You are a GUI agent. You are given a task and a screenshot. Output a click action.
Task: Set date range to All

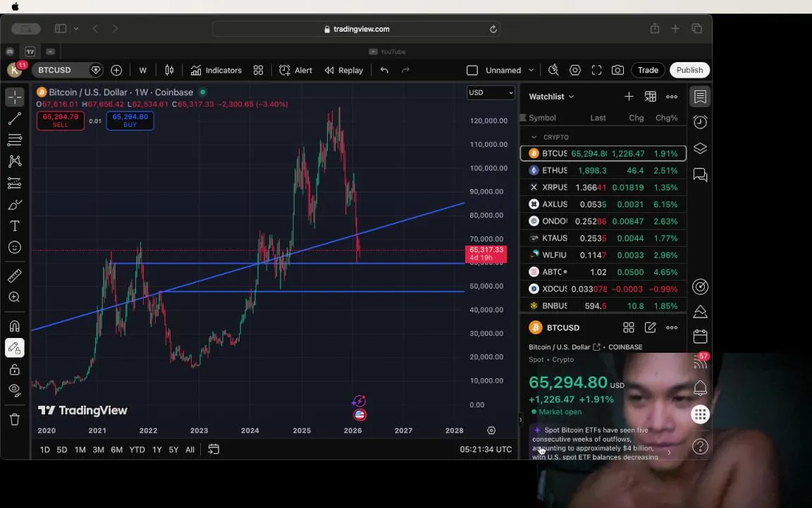click(x=190, y=449)
